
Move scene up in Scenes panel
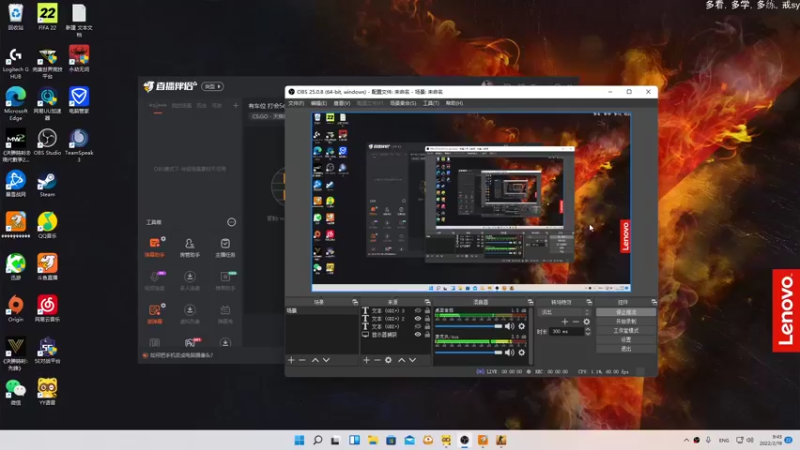315,360
